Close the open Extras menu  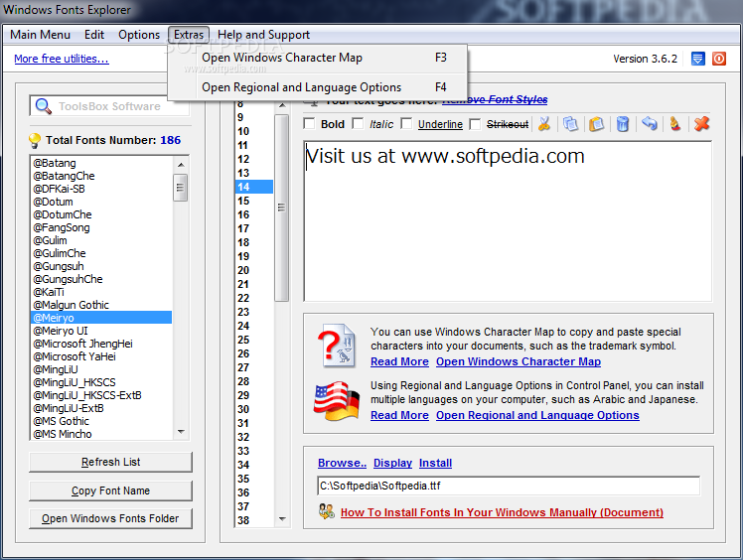tap(189, 35)
